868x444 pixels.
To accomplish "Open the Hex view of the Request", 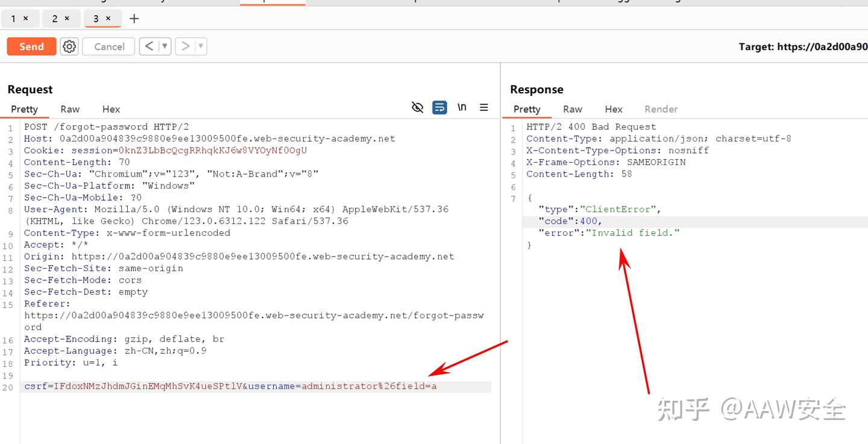I will point(110,109).
